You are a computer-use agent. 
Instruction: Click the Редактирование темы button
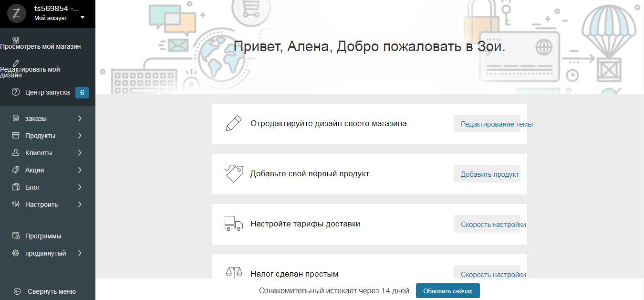(x=487, y=124)
